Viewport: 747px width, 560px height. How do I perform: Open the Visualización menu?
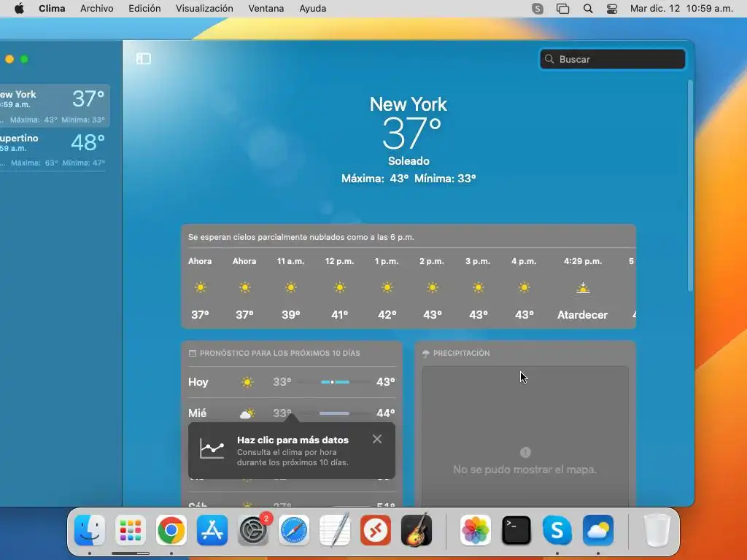(204, 9)
